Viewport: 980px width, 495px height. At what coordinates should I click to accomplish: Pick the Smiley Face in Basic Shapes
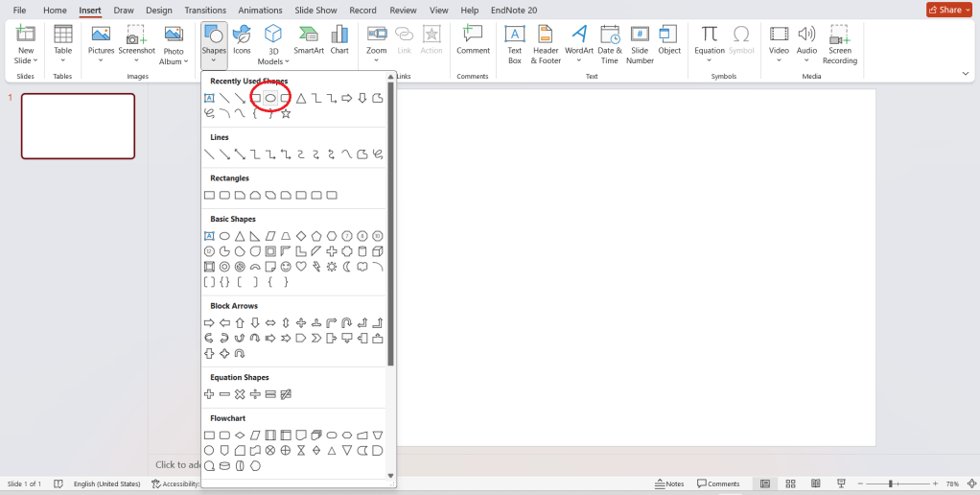[286, 267]
